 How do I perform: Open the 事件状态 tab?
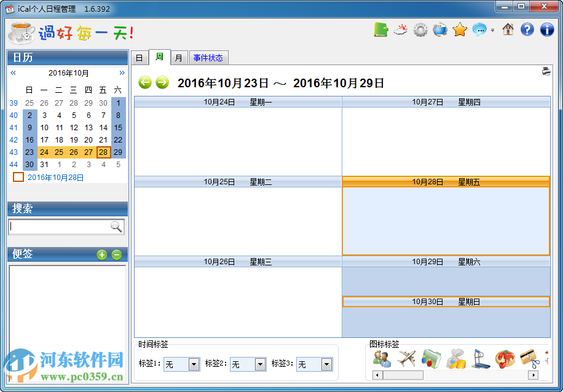208,57
